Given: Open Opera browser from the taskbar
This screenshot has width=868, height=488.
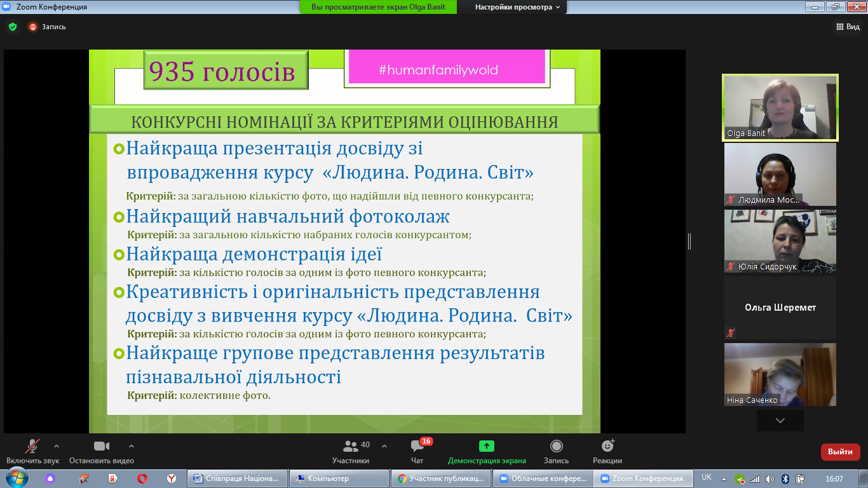Looking at the screenshot, I should [143, 478].
